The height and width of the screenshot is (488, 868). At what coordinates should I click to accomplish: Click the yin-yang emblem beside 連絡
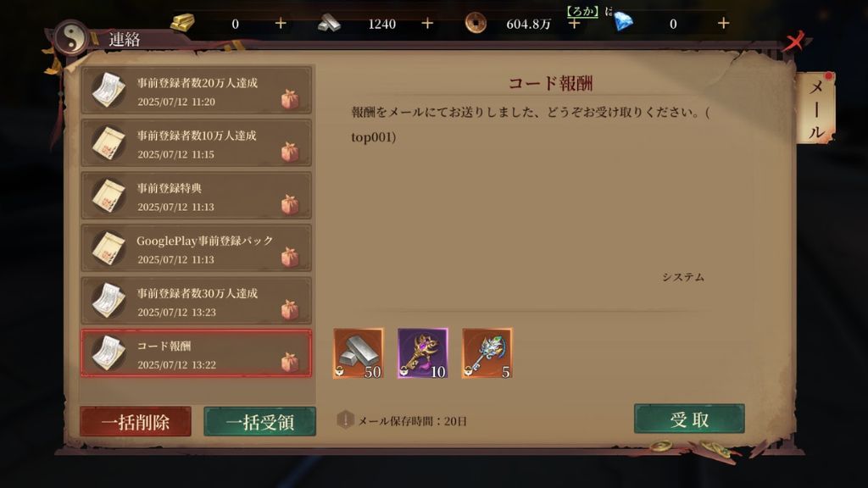coord(71,38)
